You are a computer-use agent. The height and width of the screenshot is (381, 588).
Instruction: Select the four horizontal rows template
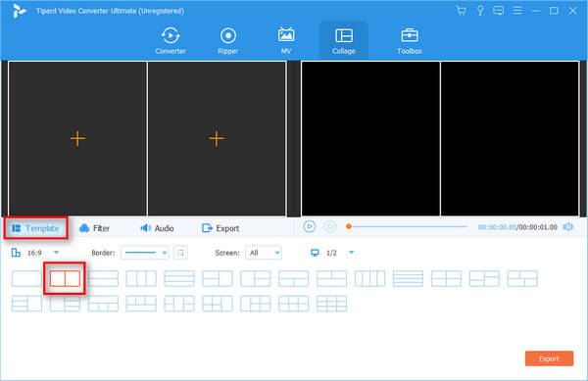(408, 279)
